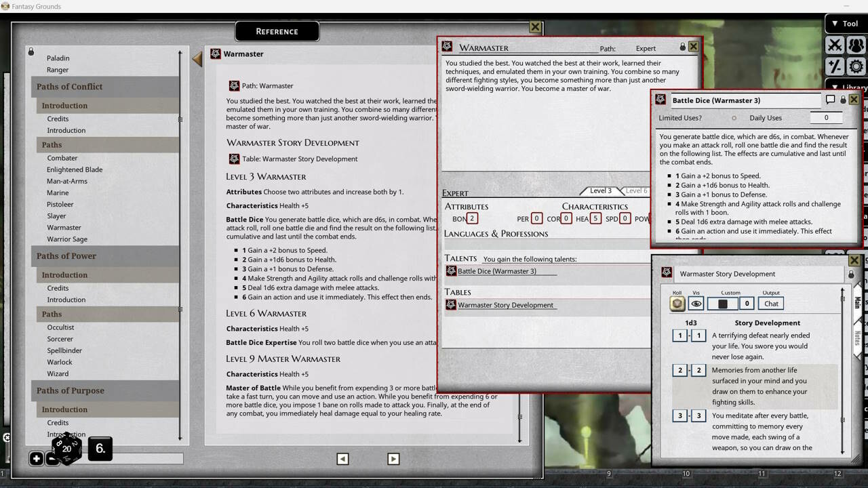Select the +/- Modifiers icon
Image resolution: width=868 pixels, height=488 pixels.
(x=835, y=66)
